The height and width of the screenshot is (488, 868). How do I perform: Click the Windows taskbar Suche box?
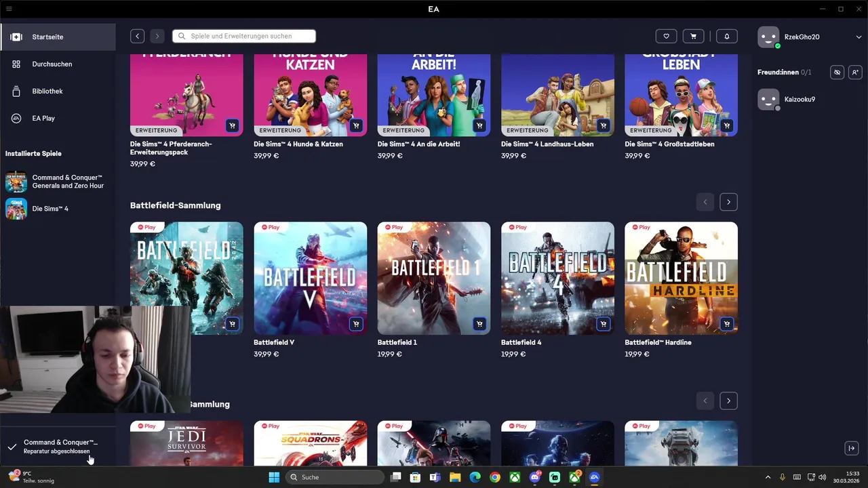334,477
